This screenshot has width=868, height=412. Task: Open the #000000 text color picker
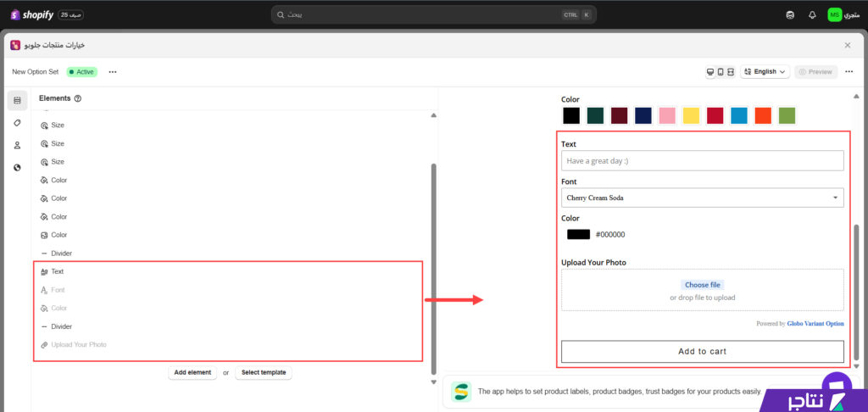[578, 234]
